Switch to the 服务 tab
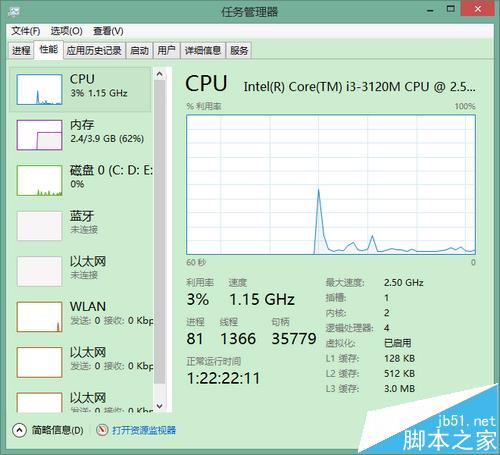 (x=239, y=50)
